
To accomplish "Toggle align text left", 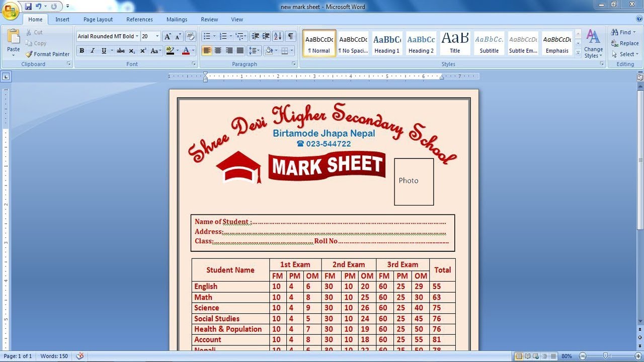I will click(207, 51).
